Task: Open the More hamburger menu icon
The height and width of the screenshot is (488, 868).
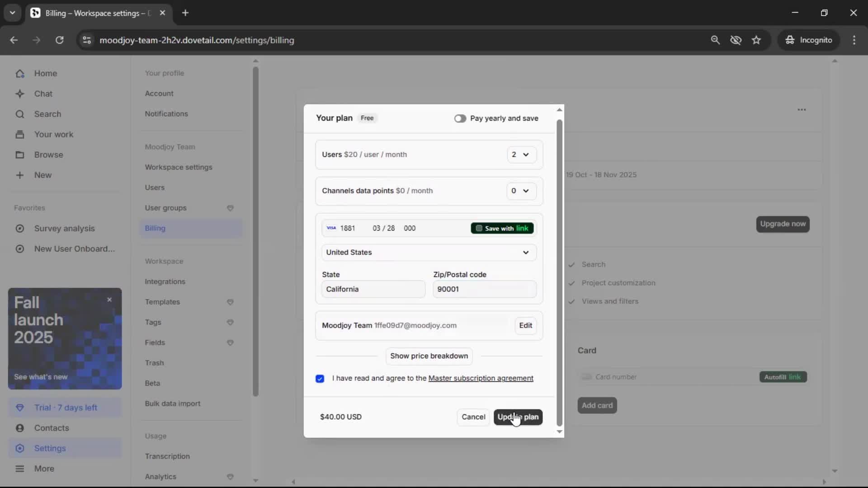Action: point(20,469)
